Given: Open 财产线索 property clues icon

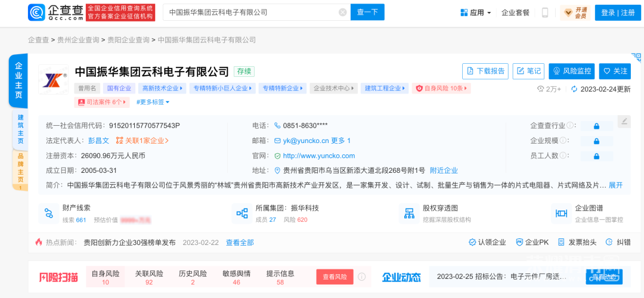Looking at the screenshot, I should [x=47, y=213].
